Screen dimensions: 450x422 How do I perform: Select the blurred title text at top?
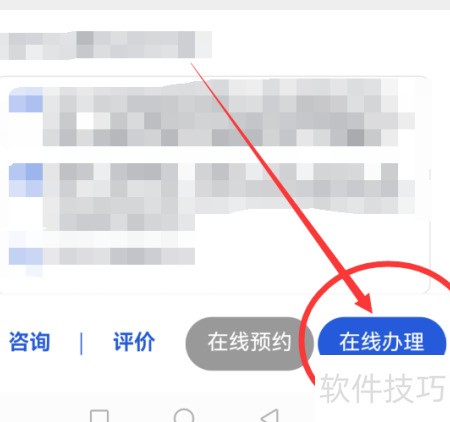106,45
